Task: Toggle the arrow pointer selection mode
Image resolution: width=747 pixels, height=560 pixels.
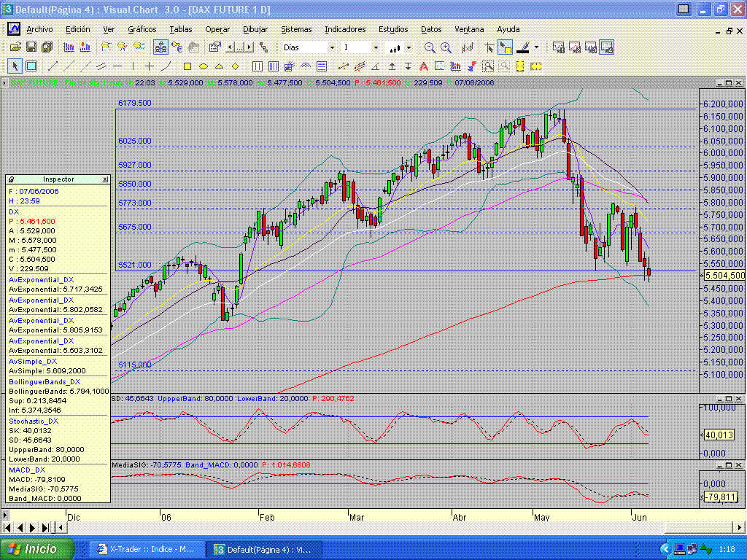Action: click(15, 66)
